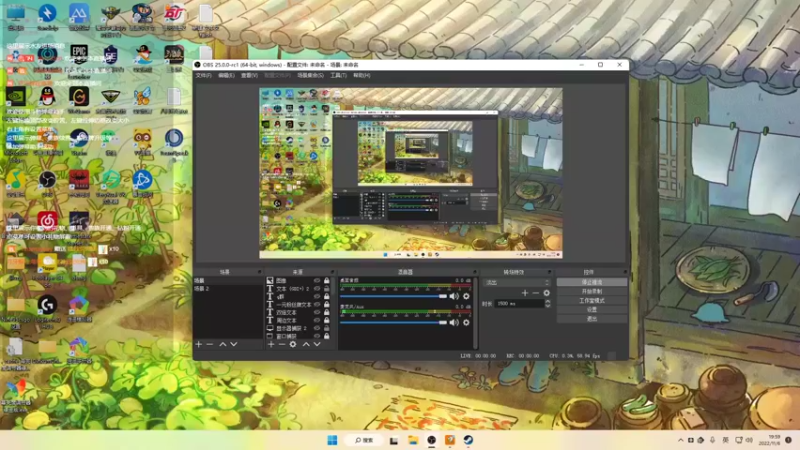Add a new scene with plus icon
The height and width of the screenshot is (450, 800).
point(198,344)
